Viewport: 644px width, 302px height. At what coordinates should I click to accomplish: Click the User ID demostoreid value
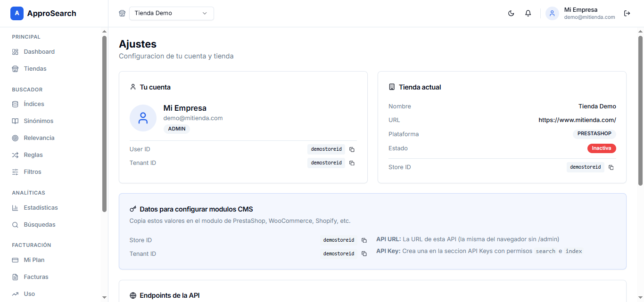(326, 149)
